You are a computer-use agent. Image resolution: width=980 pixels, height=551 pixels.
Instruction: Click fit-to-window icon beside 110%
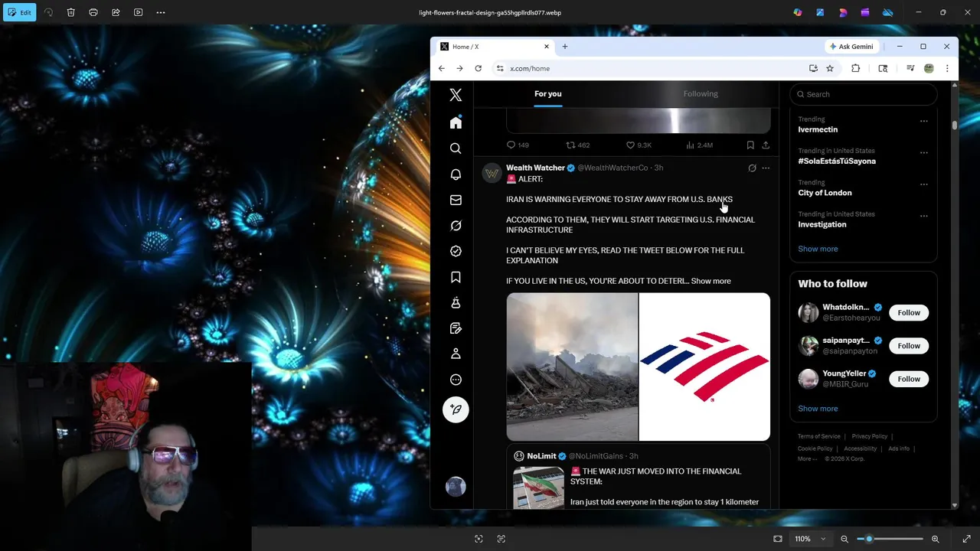778,539
